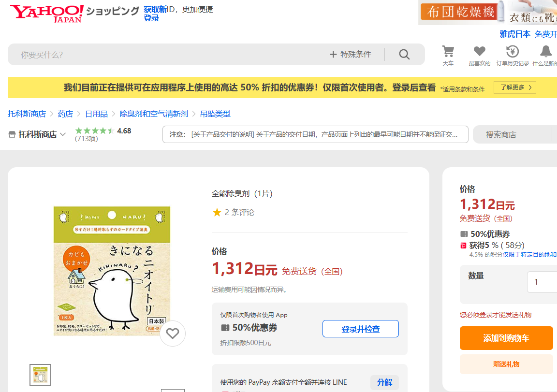Click the 全能除臭剂 (1片) product title
The width and height of the screenshot is (557, 392).
[x=242, y=193]
